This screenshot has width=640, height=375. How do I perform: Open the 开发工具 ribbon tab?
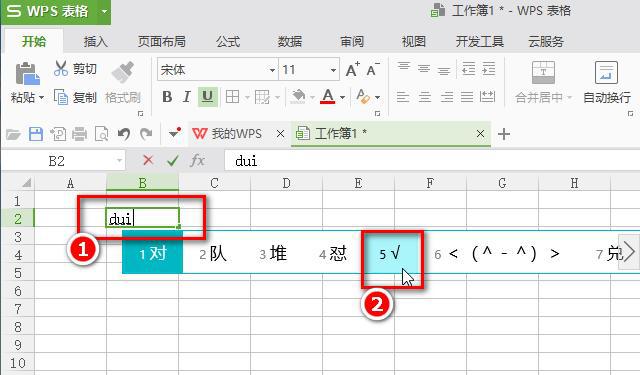tap(480, 41)
